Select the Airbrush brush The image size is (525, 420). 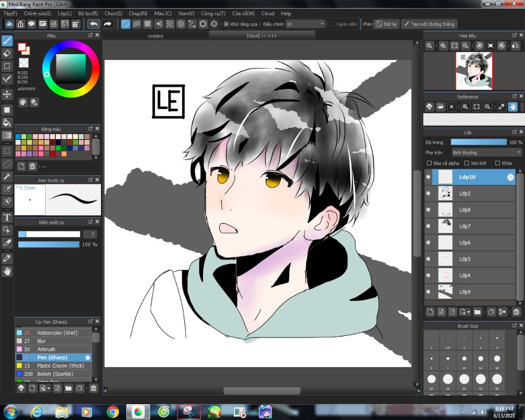click(53, 349)
